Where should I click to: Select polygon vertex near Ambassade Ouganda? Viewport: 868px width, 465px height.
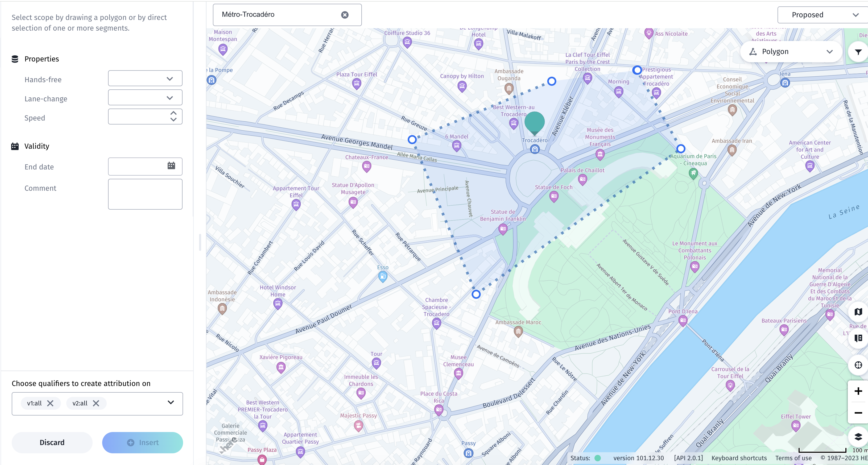(552, 81)
